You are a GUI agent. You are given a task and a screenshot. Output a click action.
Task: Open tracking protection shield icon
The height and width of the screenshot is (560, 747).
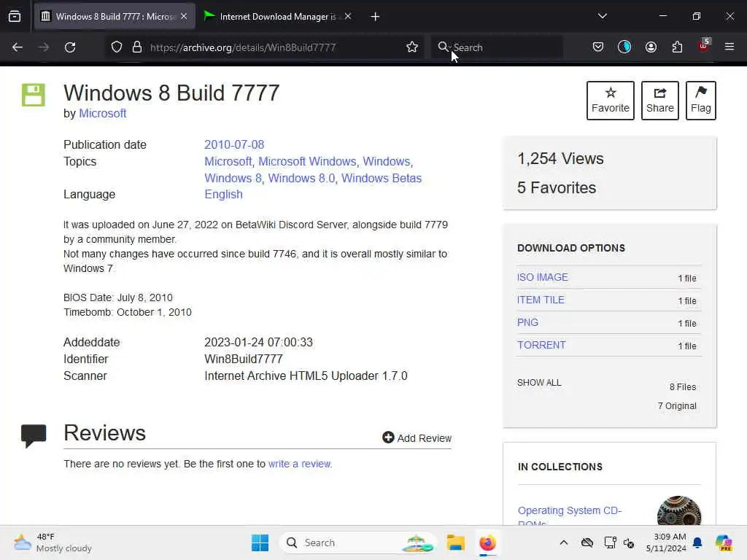[x=117, y=47]
